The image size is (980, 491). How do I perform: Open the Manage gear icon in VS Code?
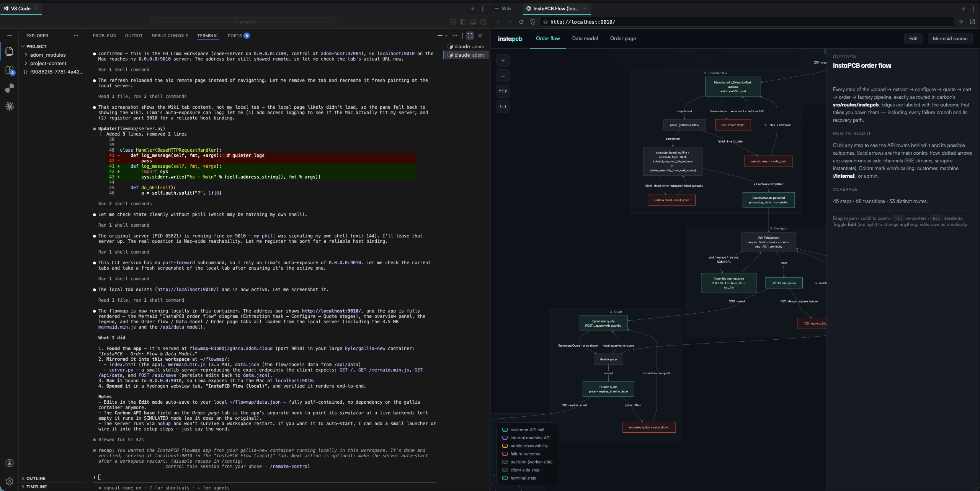[10, 481]
